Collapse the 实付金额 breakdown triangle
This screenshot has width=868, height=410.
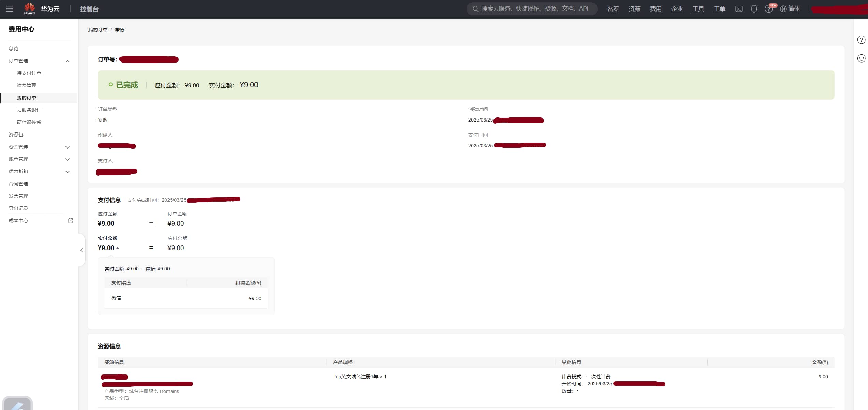tap(118, 248)
